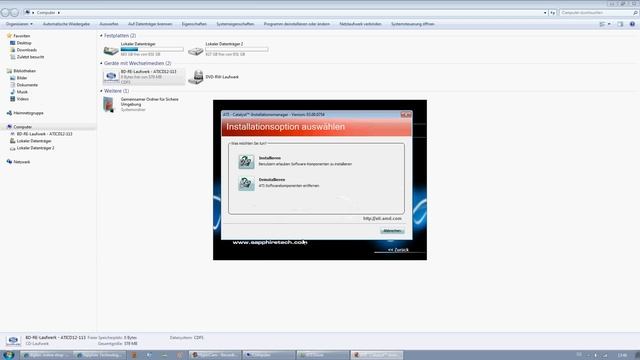The height and width of the screenshot is (360, 640).
Task: Click Lokaler Datenträger capacity bar
Action: coord(152,49)
